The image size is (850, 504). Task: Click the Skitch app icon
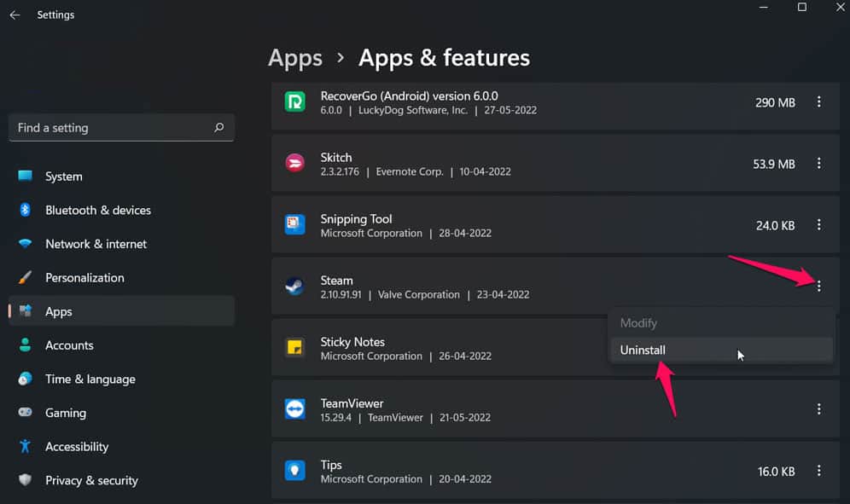pos(294,164)
